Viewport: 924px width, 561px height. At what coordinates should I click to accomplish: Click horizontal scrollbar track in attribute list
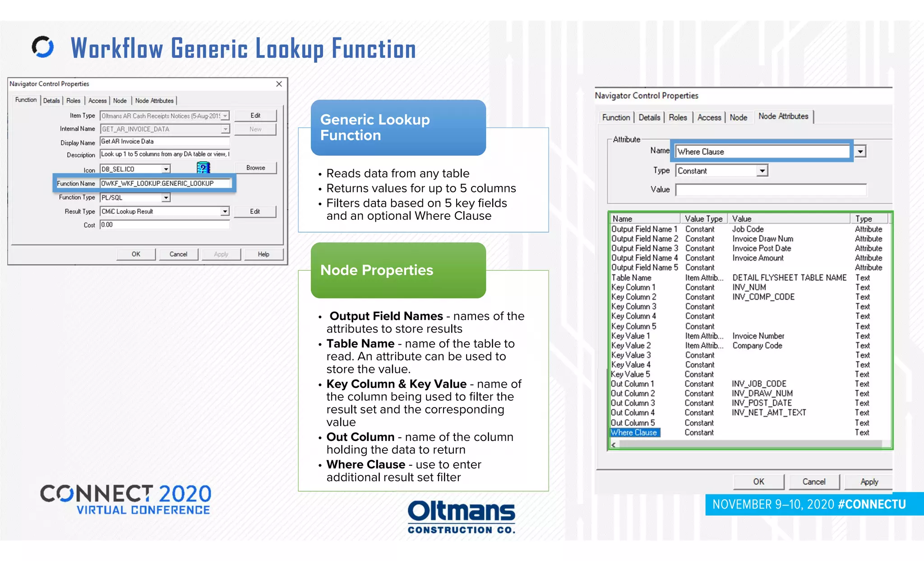point(751,444)
